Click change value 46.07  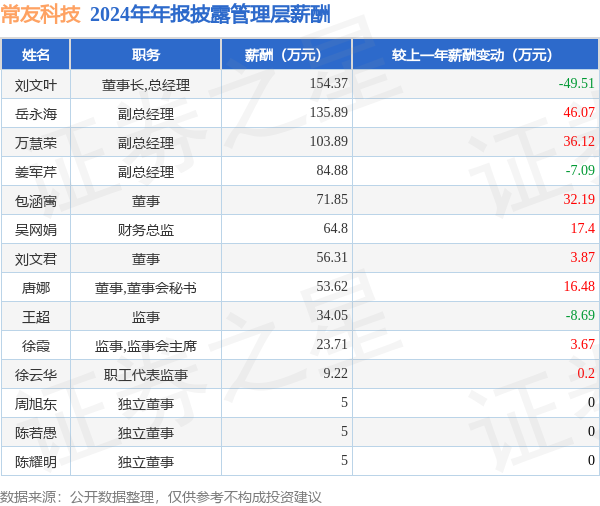[579, 112]
